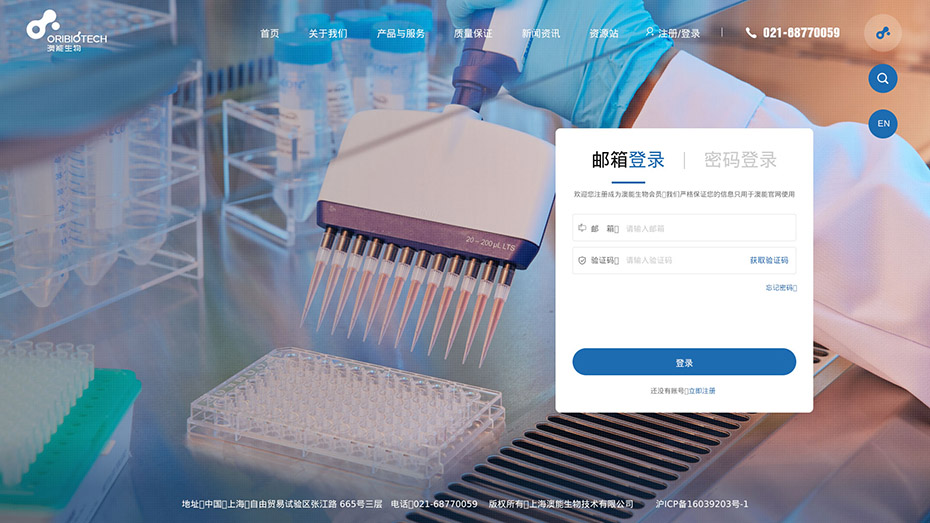The width and height of the screenshot is (930, 523).
Task: Open the search circle icon
Action: 883,78
